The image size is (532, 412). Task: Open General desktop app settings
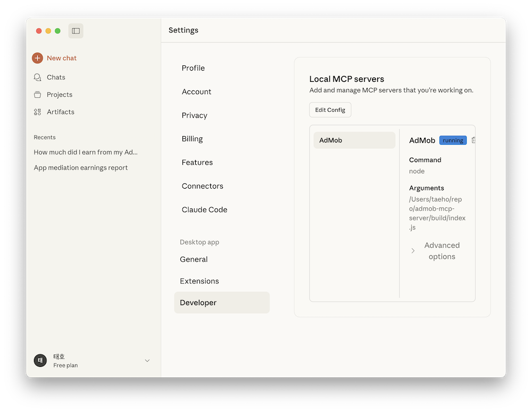point(194,259)
